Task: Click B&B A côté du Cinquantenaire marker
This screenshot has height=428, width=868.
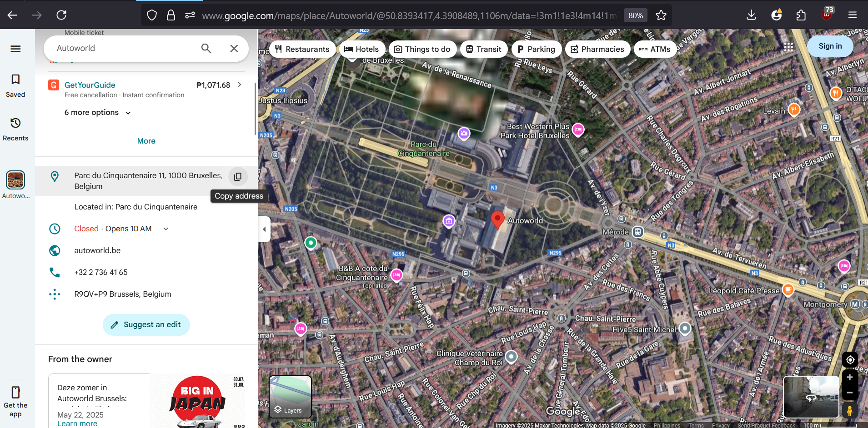Action: tap(396, 275)
